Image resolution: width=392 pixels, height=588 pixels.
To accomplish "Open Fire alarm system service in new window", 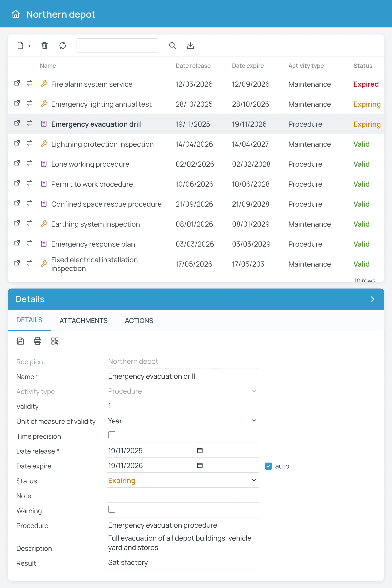I will pyautogui.click(x=17, y=83).
